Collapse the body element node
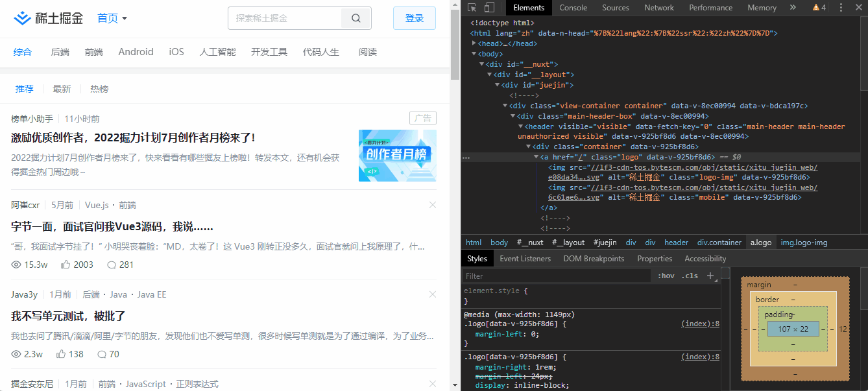Screen dimensions: 868x391 pos(474,54)
